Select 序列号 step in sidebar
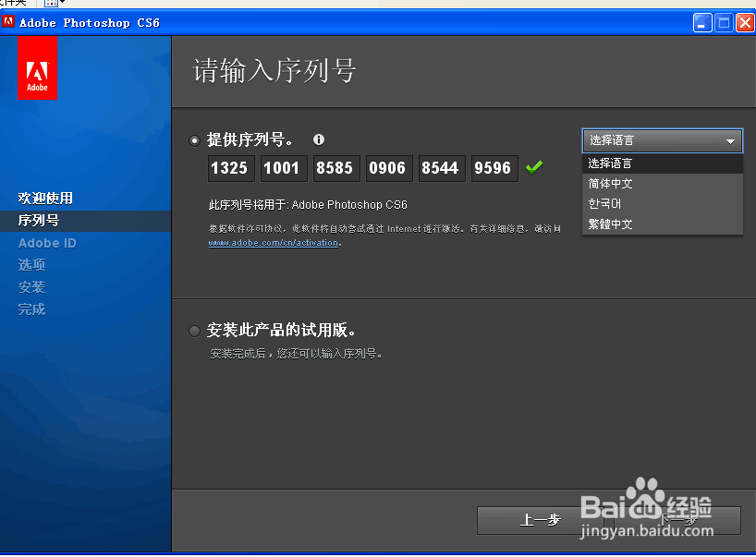This screenshot has height=557, width=756. 85,221
